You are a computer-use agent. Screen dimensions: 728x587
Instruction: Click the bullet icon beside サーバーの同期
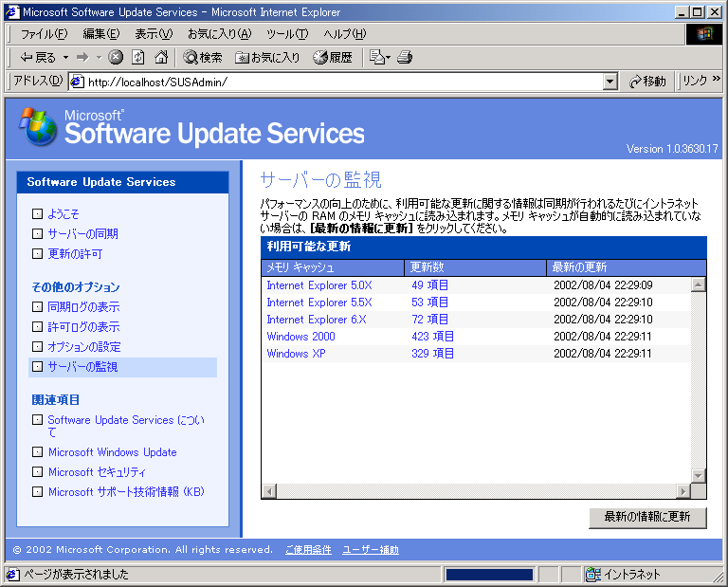[x=37, y=233]
